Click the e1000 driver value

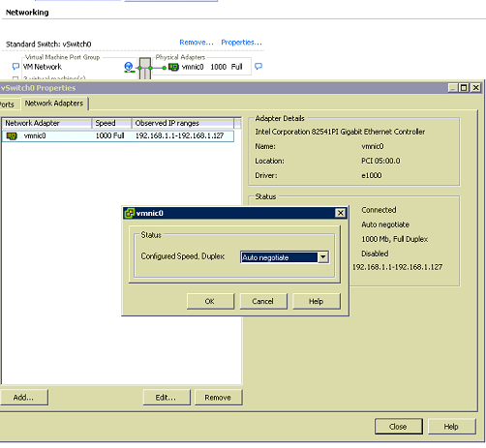coord(372,175)
